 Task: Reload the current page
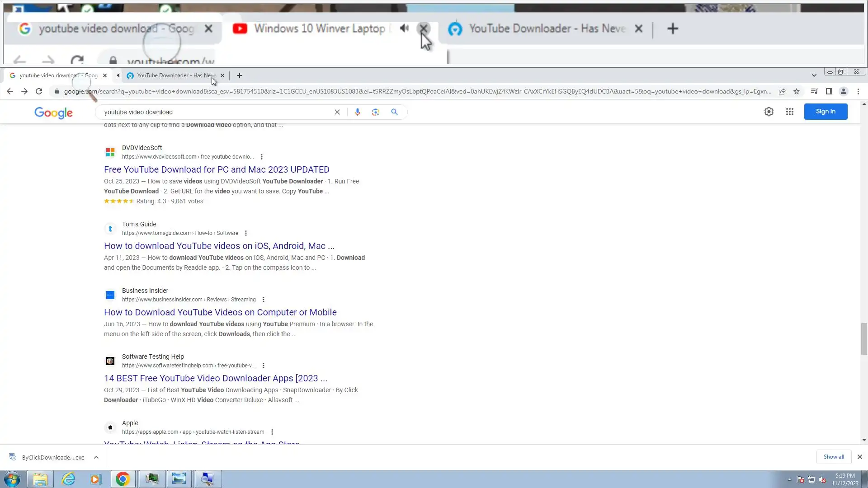[x=39, y=91]
